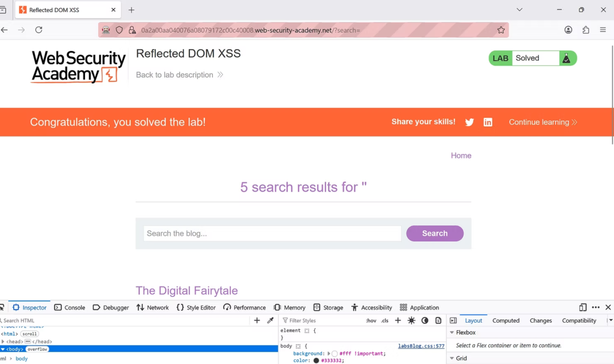Show the list of all tabs
Image resolution: width=614 pixels, height=364 pixels.
click(519, 10)
